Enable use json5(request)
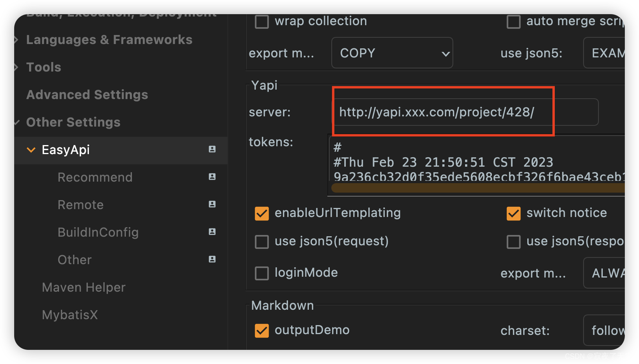639x364 pixels. [261, 242]
